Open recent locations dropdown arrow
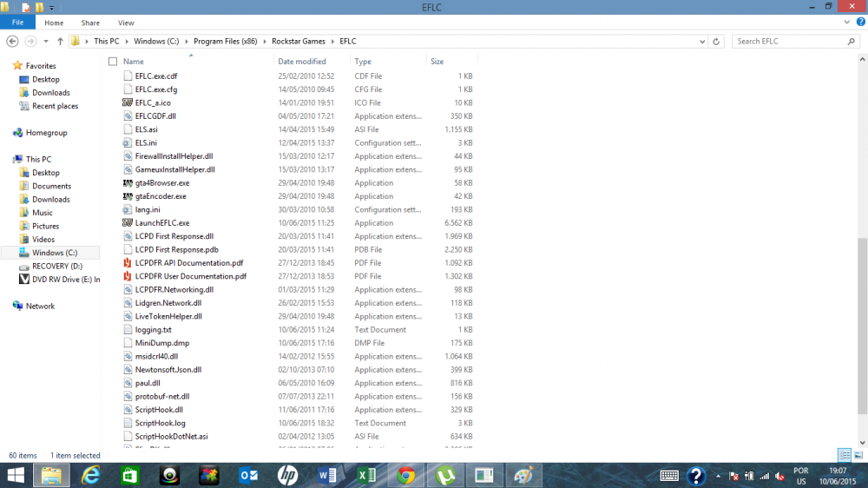The height and width of the screenshot is (488, 868). tap(46, 42)
